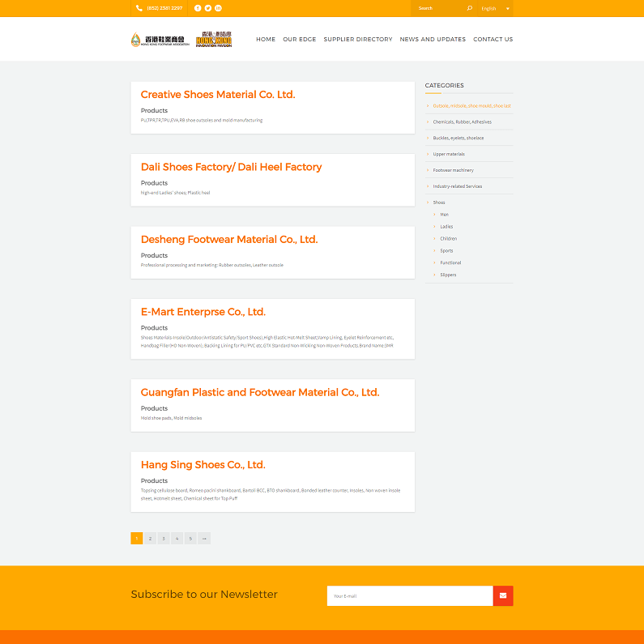Click Mold shoe pads, Mold midsoles text
Image resolution: width=644 pixels, height=644 pixels.
click(171, 418)
